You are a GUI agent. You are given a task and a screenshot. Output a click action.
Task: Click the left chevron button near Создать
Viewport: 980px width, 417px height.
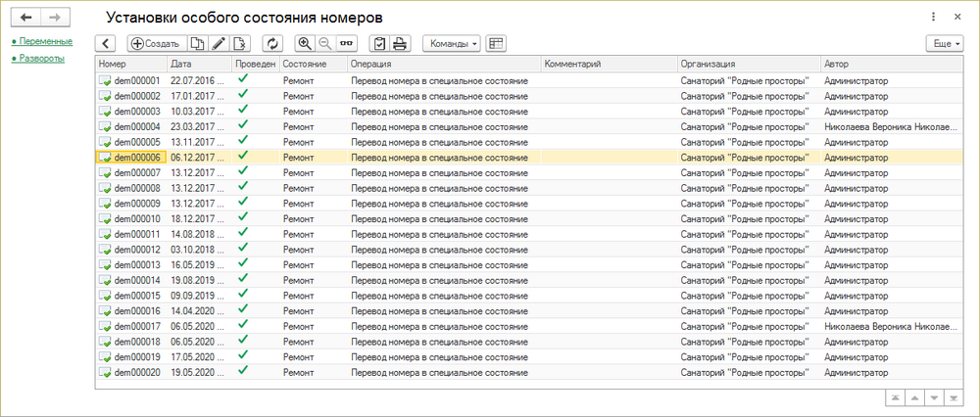(x=106, y=44)
